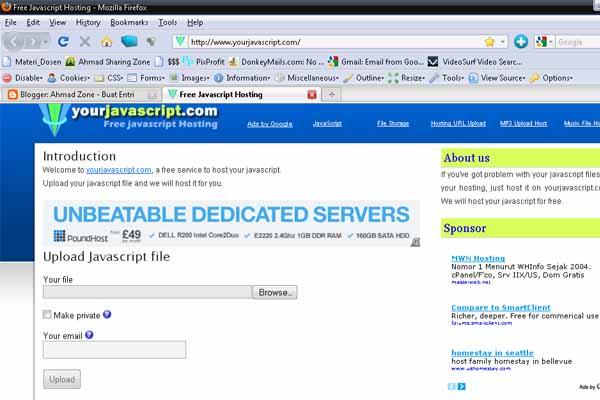This screenshot has width=600, height=400.
Task: Open the Gmail bookmark
Action: [376, 62]
